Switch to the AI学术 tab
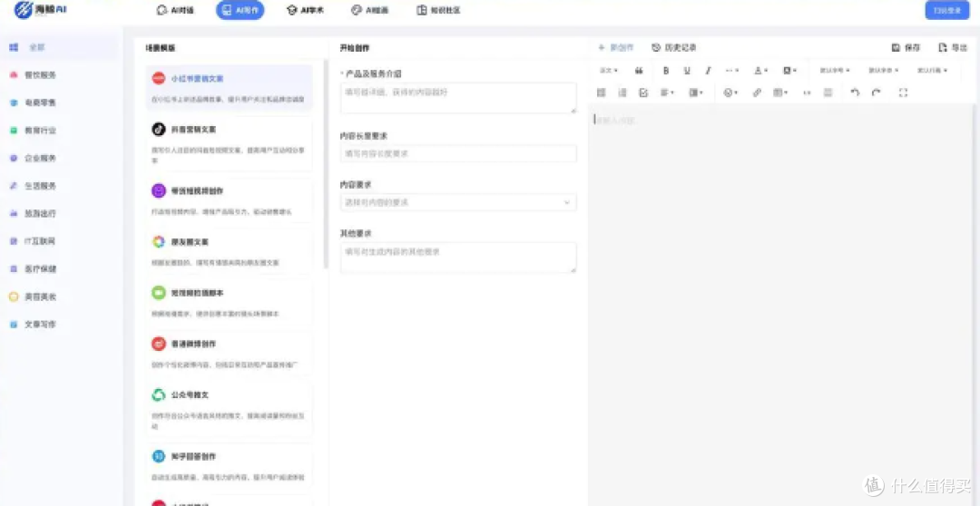Screen dimensions: 980x506 point(305,10)
